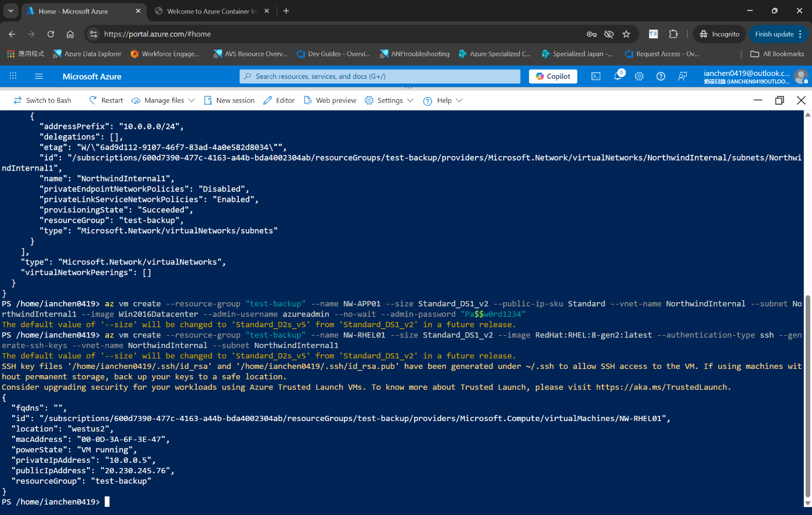Click the https://aka.ms/TrustedLaunch link in terminal
The height and width of the screenshot is (515, 812).
coord(661,387)
